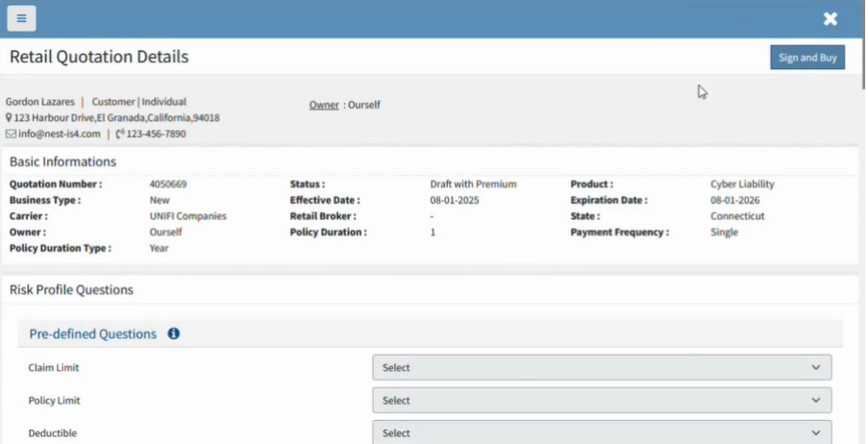Click the Basic Informations heading
Image resolution: width=868 pixels, height=444 pixels.
point(62,161)
